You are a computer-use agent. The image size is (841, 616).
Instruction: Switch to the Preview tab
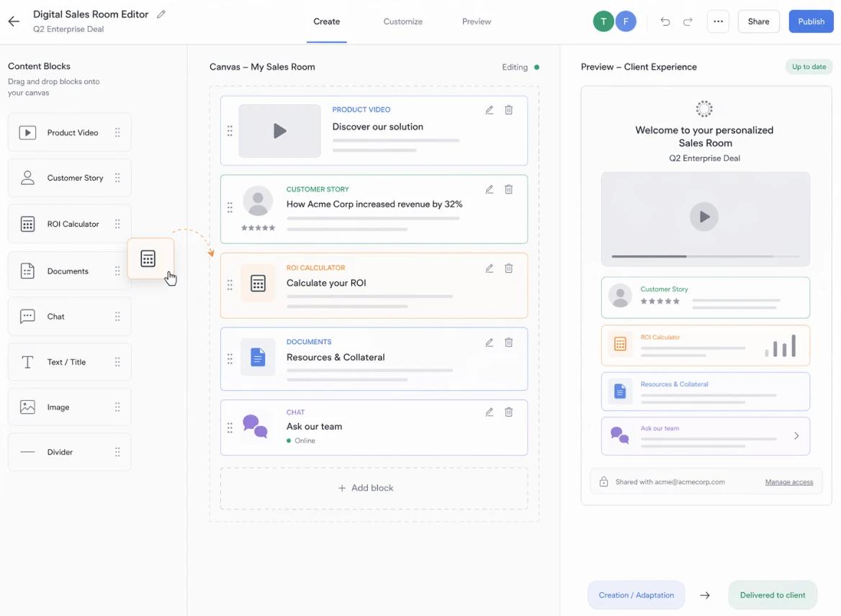click(476, 22)
